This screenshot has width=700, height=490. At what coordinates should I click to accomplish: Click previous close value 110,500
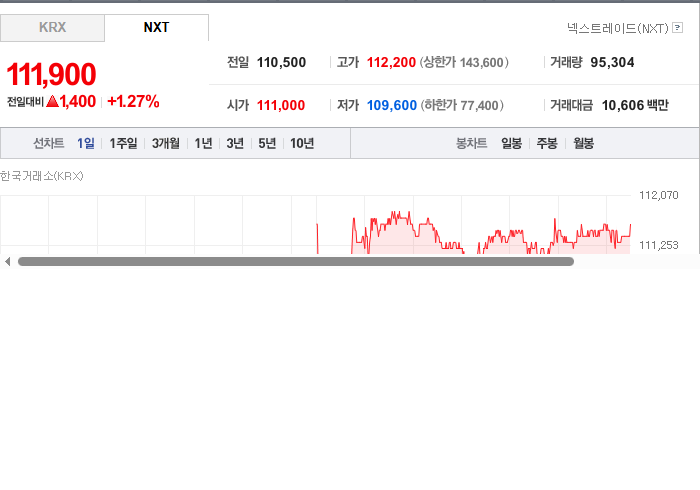281,62
